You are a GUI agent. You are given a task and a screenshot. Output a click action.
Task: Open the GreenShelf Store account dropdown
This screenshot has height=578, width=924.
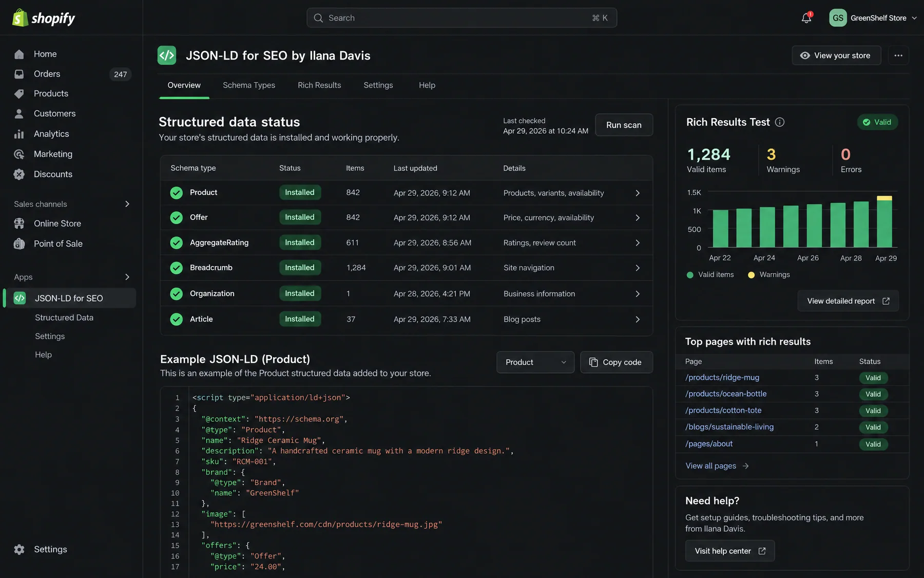(873, 18)
